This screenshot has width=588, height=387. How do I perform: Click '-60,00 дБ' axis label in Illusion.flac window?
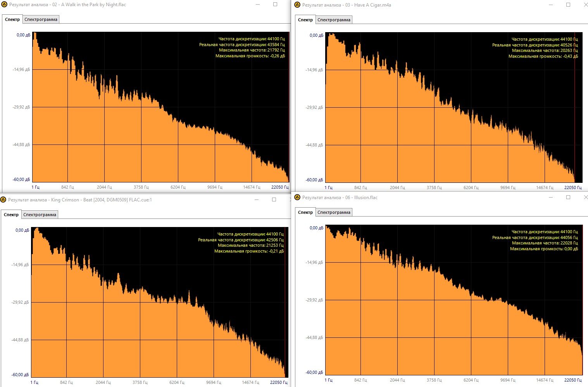(x=314, y=372)
